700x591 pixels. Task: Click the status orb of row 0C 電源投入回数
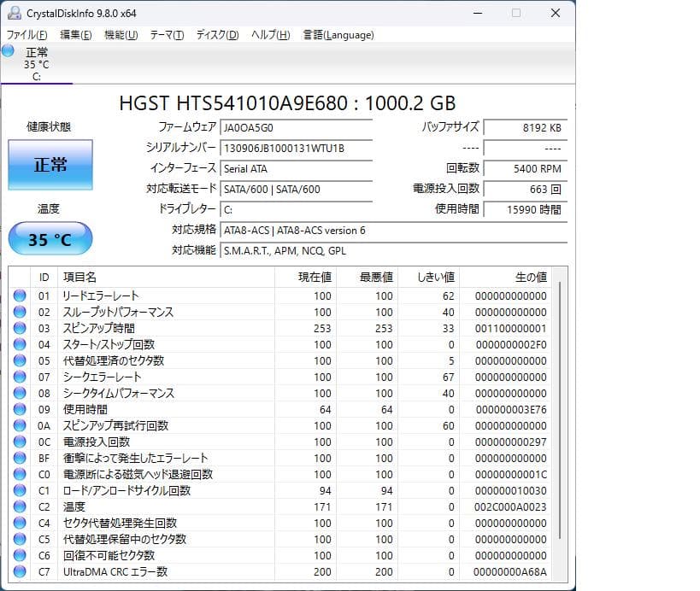(20, 442)
